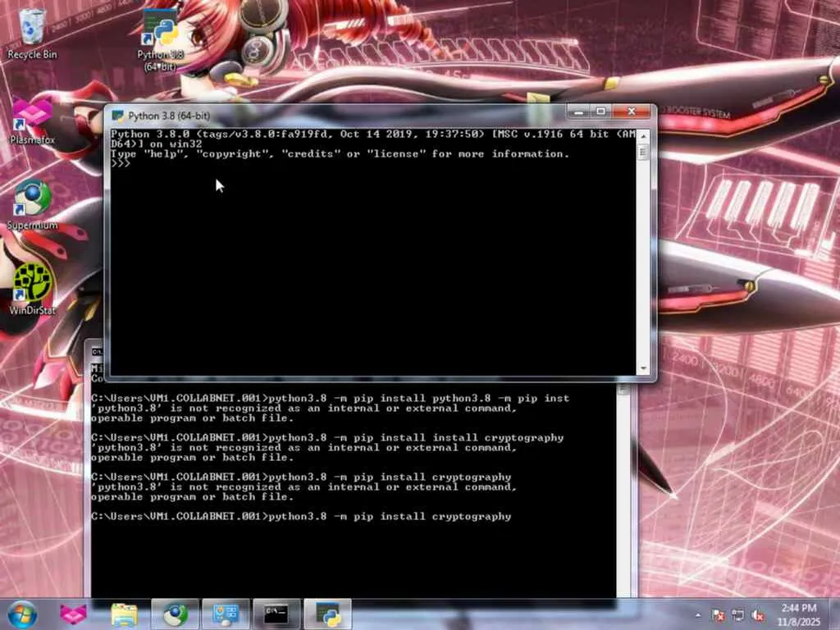This screenshot has height=630, width=840.
Task: Open the muted volume tray icon
Action: point(758,615)
